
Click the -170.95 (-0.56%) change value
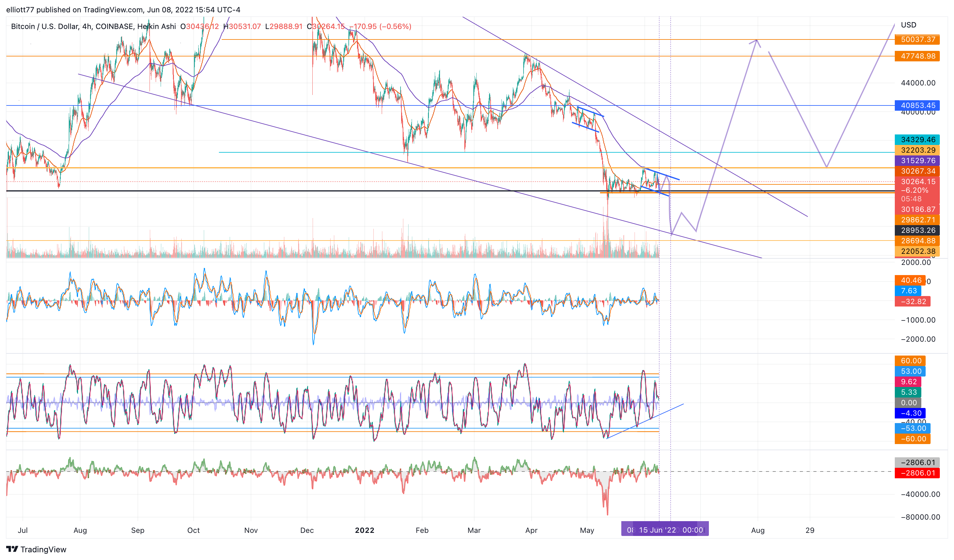(x=380, y=27)
